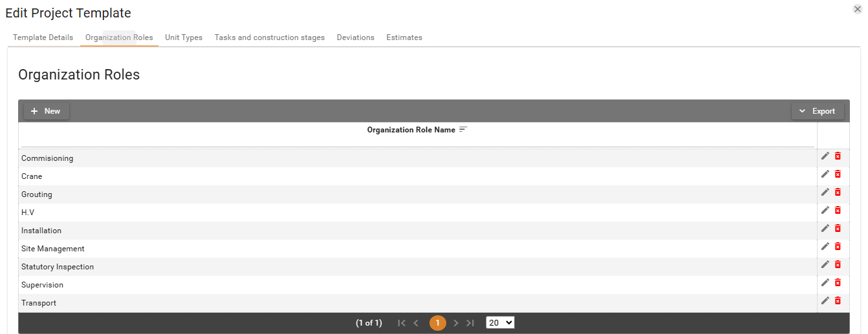This screenshot has height=334, width=868.
Task: Open the Unit Types tab
Action: [x=184, y=37]
